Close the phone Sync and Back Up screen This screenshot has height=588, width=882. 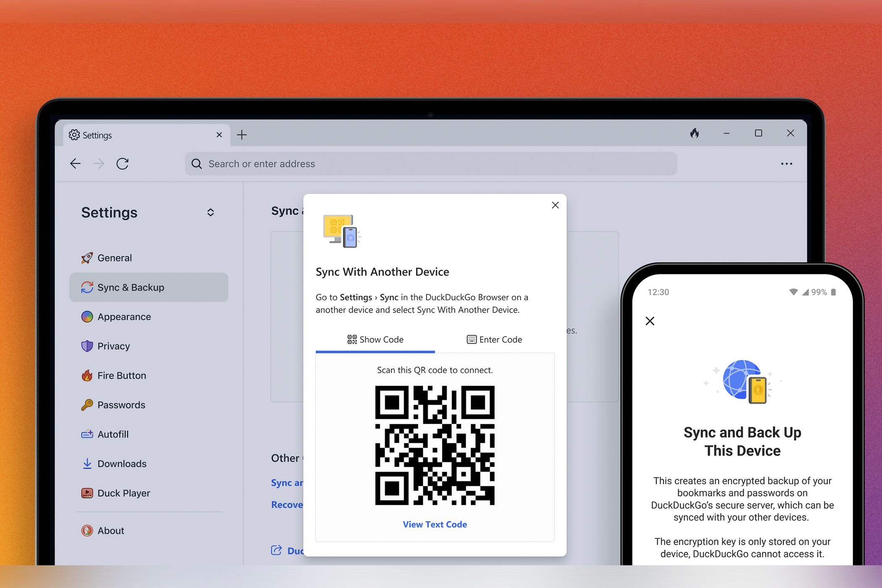pyautogui.click(x=650, y=321)
